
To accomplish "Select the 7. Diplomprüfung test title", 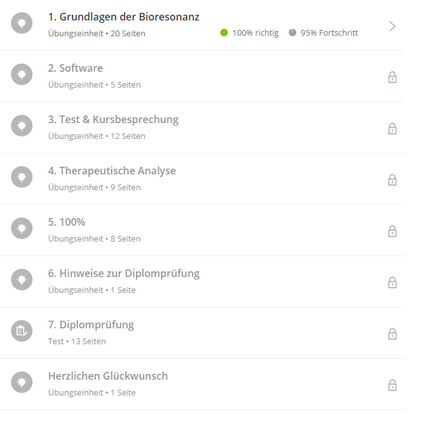I will click(91, 325).
